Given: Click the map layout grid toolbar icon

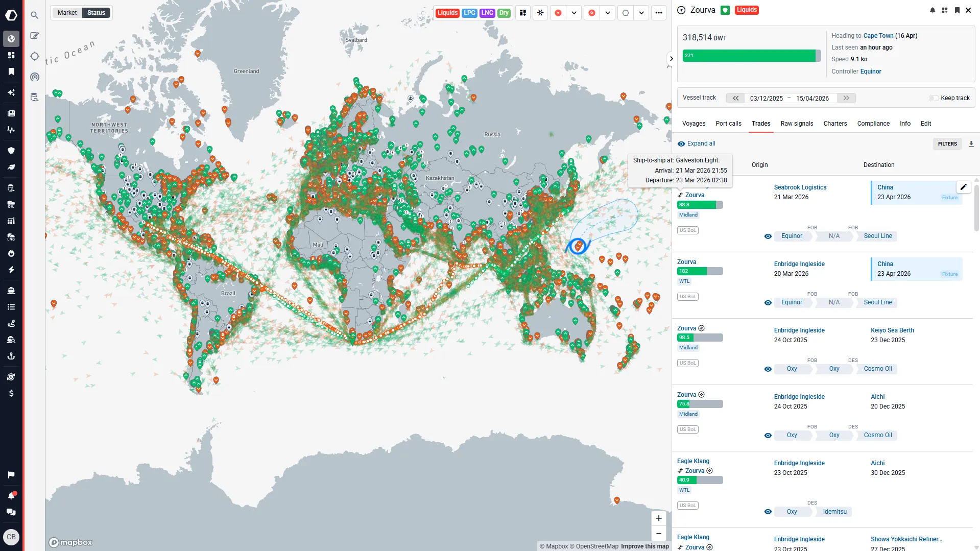Looking at the screenshot, I should (x=523, y=13).
